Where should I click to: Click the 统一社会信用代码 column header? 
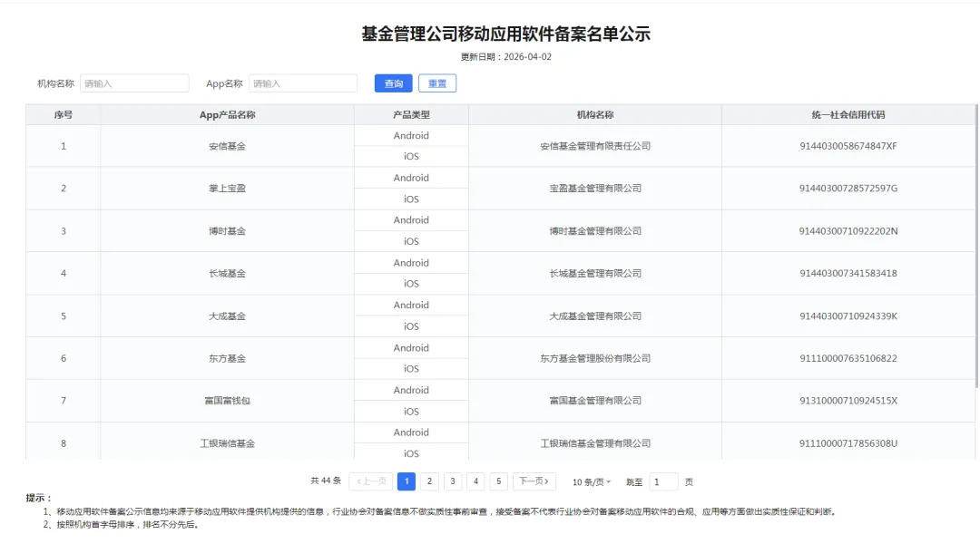point(848,114)
